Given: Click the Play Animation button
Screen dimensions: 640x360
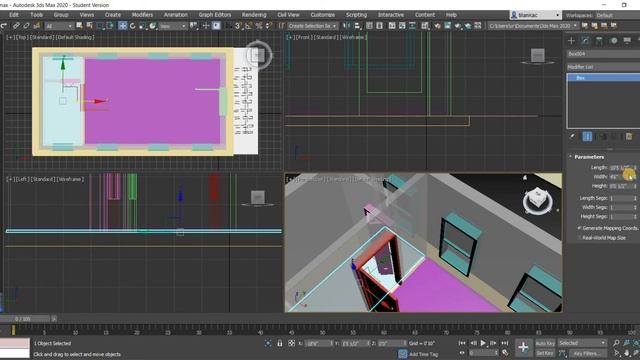Looking at the screenshot, I should [x=483, y=343].
